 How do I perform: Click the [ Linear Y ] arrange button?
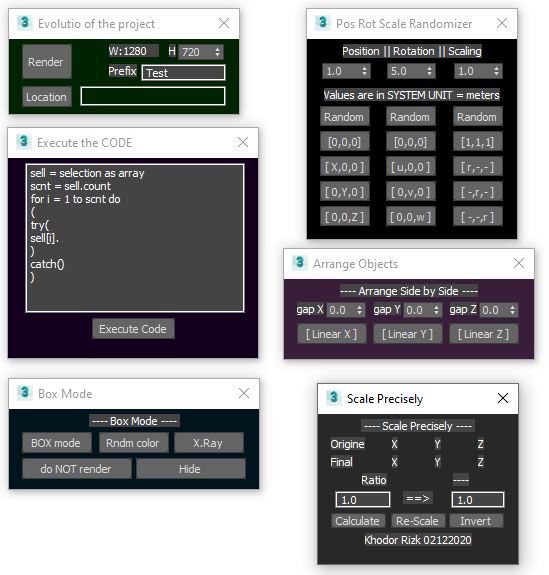(x=407, y=334)
